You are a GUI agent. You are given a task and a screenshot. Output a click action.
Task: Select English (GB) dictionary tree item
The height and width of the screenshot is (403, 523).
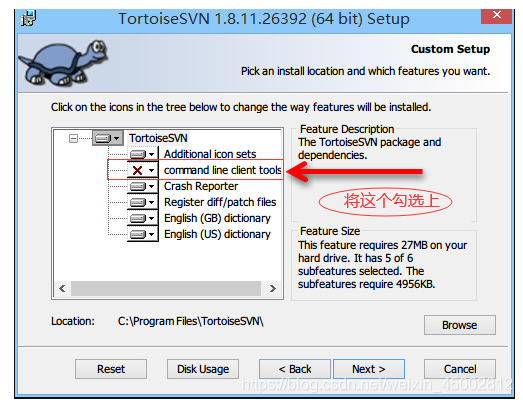217,218
